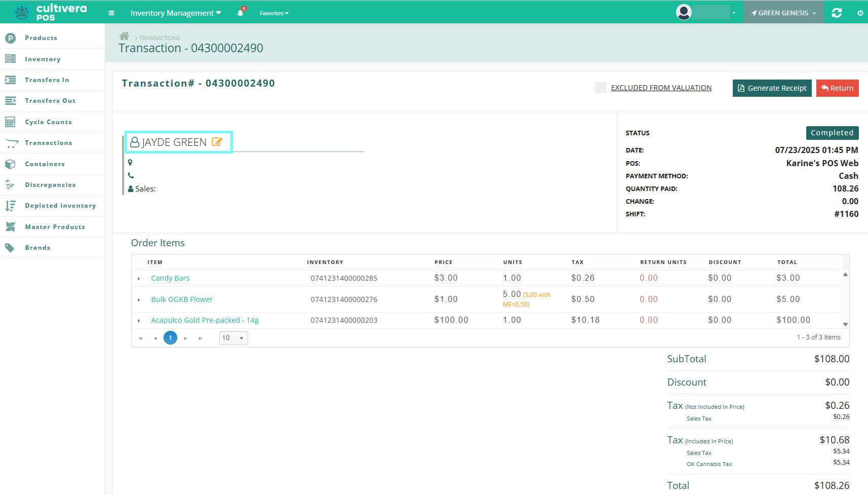Screen dimensions: 868x495
Task: Edit customer Jayde Green pencil icon
Action: (217, 142)
